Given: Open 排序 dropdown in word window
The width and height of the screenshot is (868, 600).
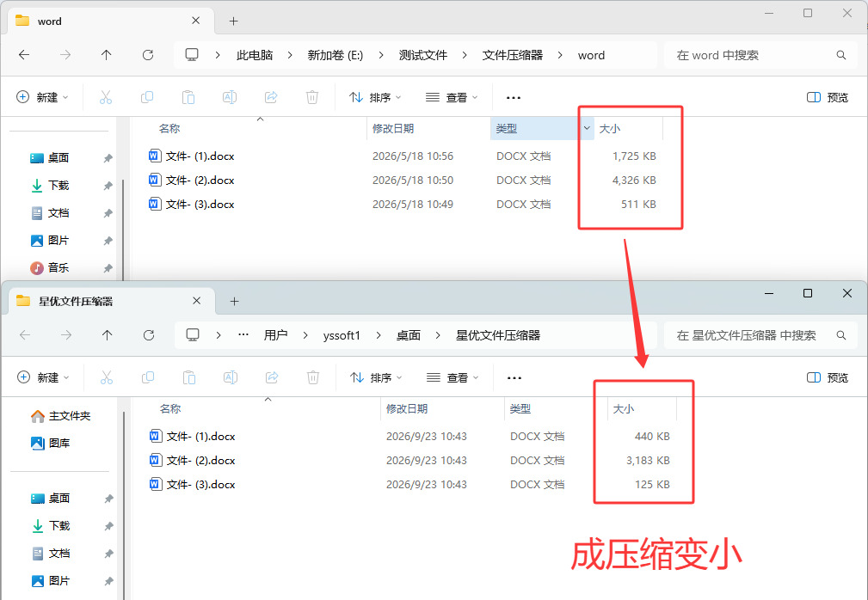Looking at the screenshot, I should click(x=375, y=97).
